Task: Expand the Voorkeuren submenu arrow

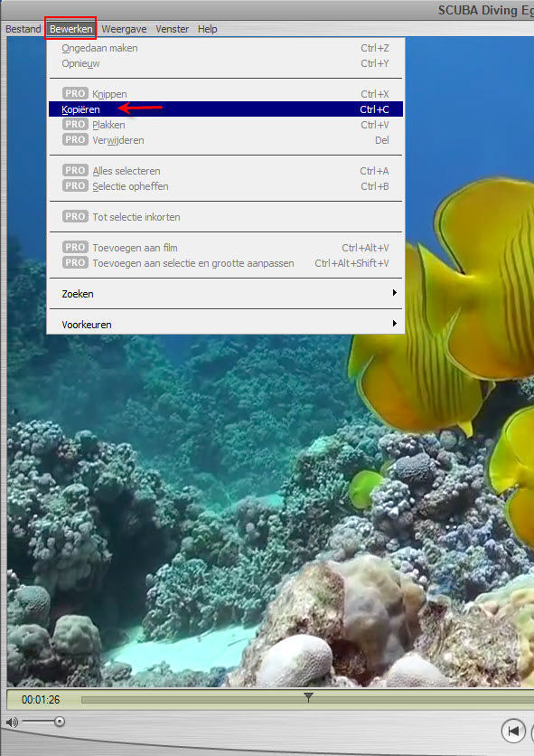Action: click(x=395, y=324)
